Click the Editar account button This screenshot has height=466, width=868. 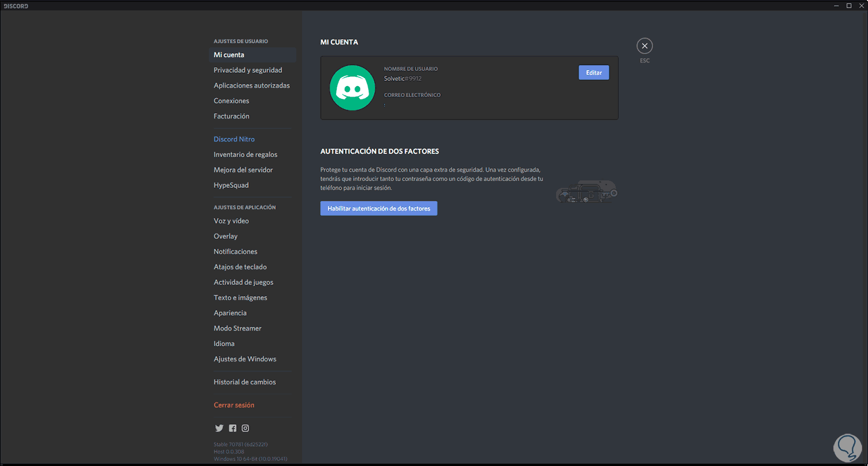point(594,72)
